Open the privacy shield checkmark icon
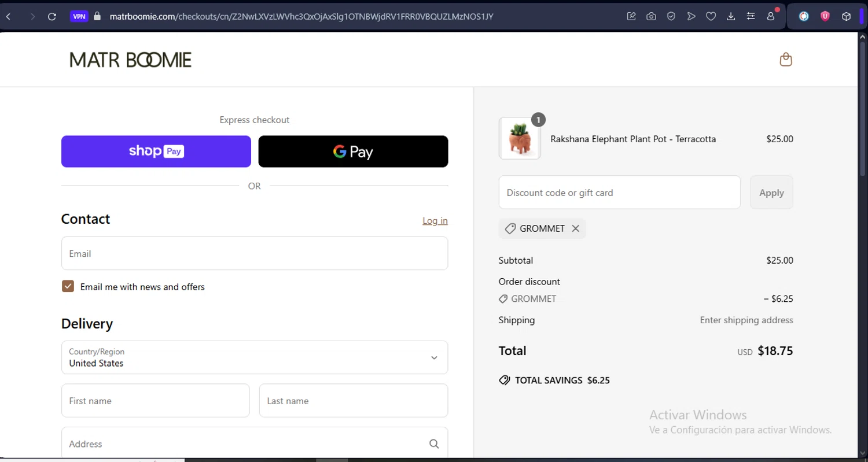Viewport: 868px width, 462px height. coord(671,17)
